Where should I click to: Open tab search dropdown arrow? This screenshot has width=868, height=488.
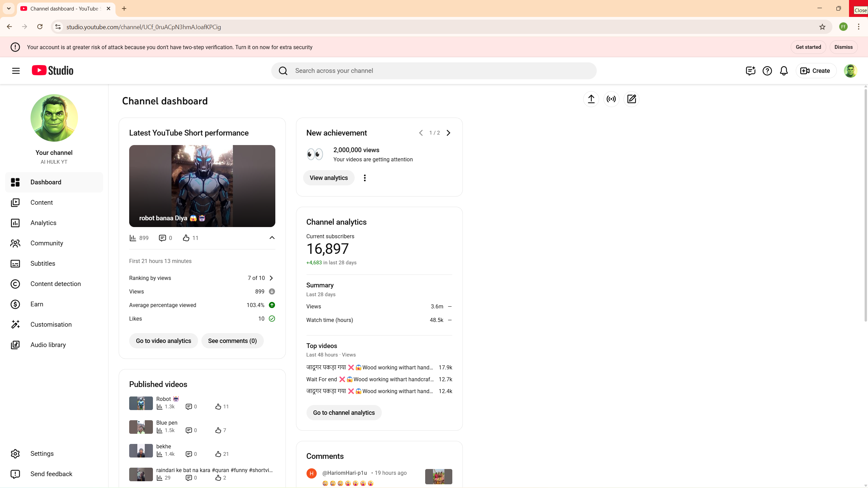click(9, 8)
